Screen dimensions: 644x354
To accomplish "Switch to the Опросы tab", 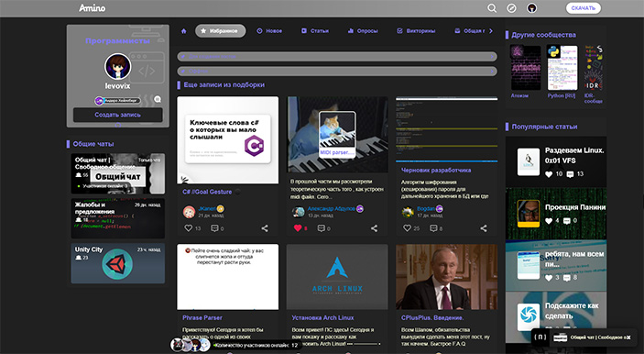I will (x=363, y=31).
